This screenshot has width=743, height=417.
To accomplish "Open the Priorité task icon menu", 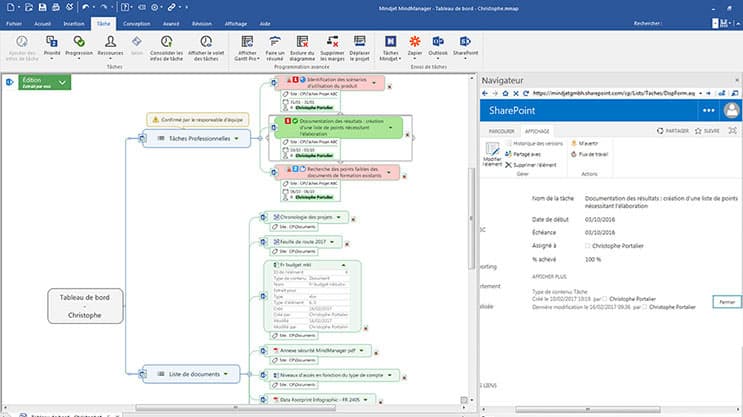I will tap(52, 47).
